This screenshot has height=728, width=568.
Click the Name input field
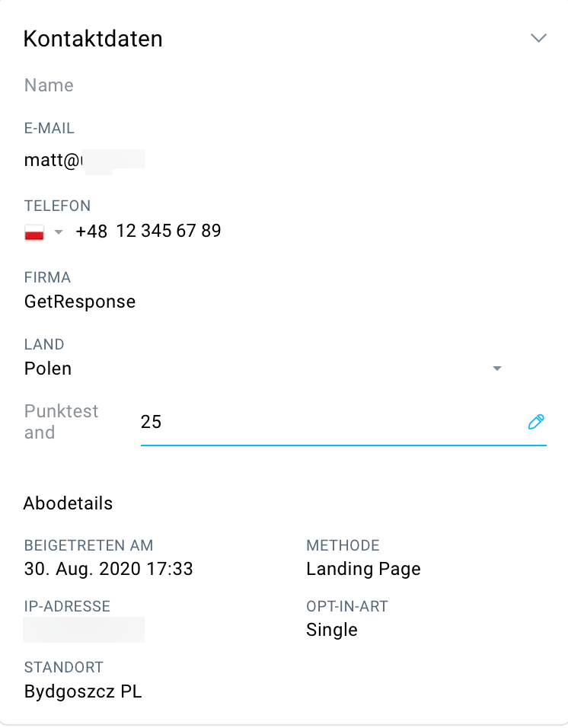285,85
